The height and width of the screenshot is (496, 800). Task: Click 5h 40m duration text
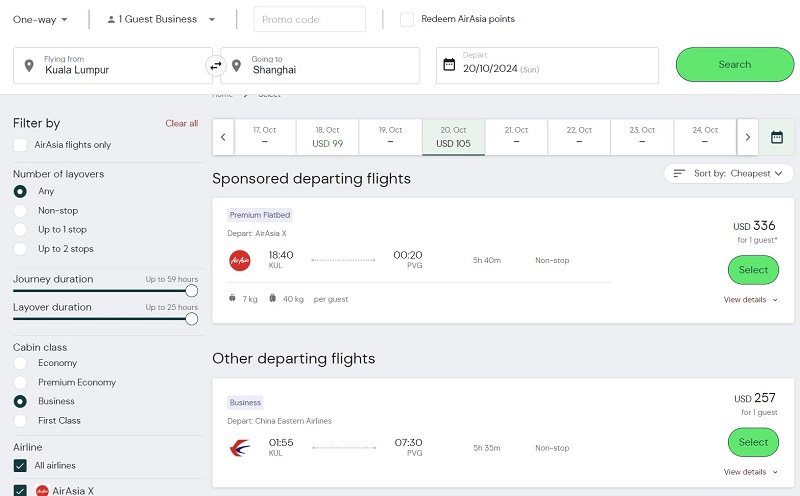(487, 260)
